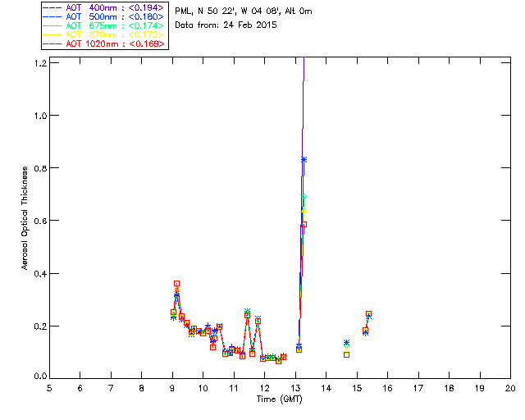The height and width of the screenshot is (420, 525).
Task: Click the AOT 870nm legend entry
Action: coord(104,34)
